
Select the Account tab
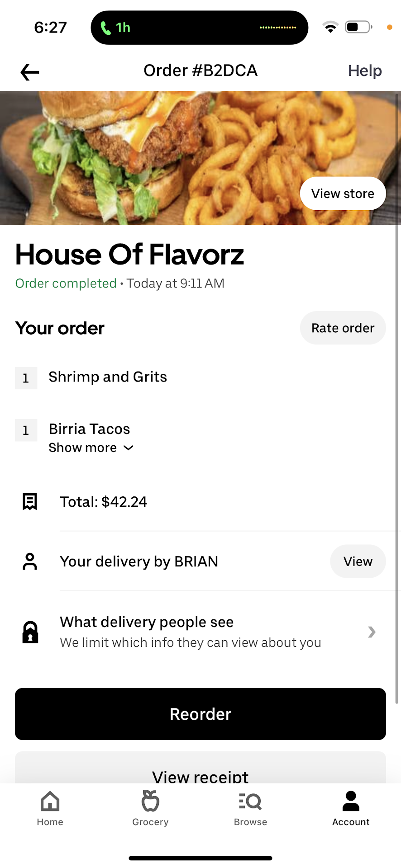coord(351,808)
